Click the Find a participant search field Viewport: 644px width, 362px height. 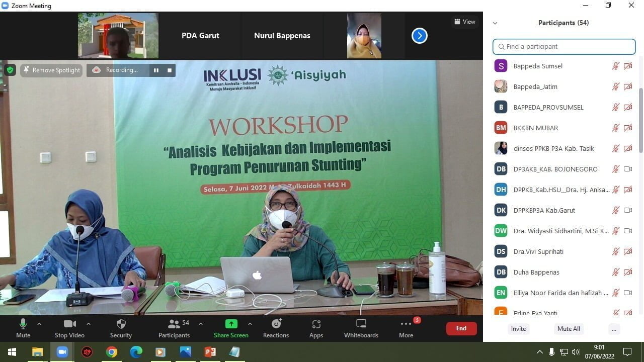[x=564, y=46]
